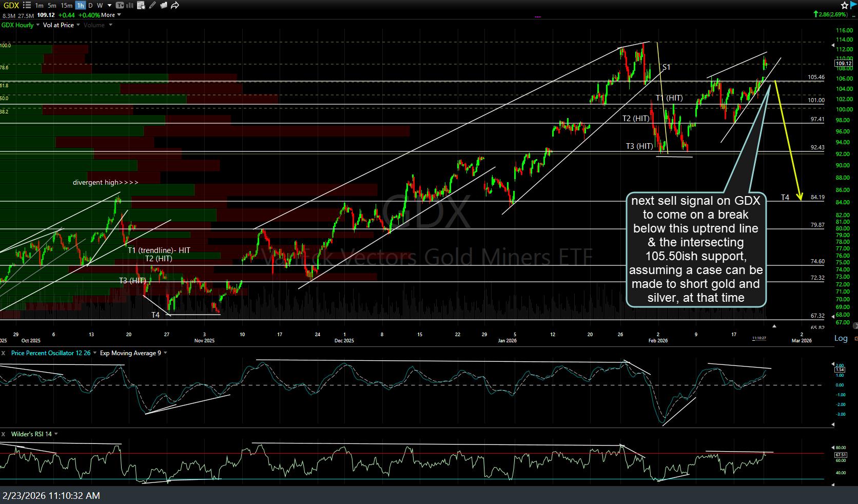Toggle the Log price scale
Screen dimensions: 858x504
841,338
